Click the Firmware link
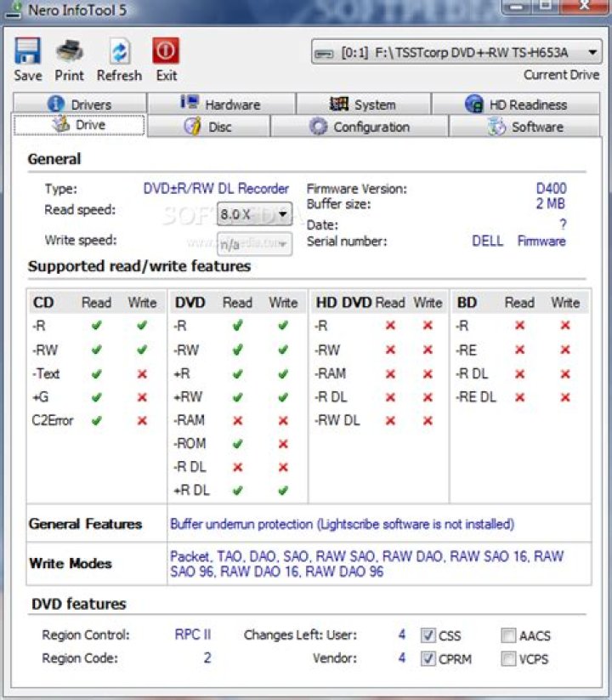612x700 pixels. 541,241
